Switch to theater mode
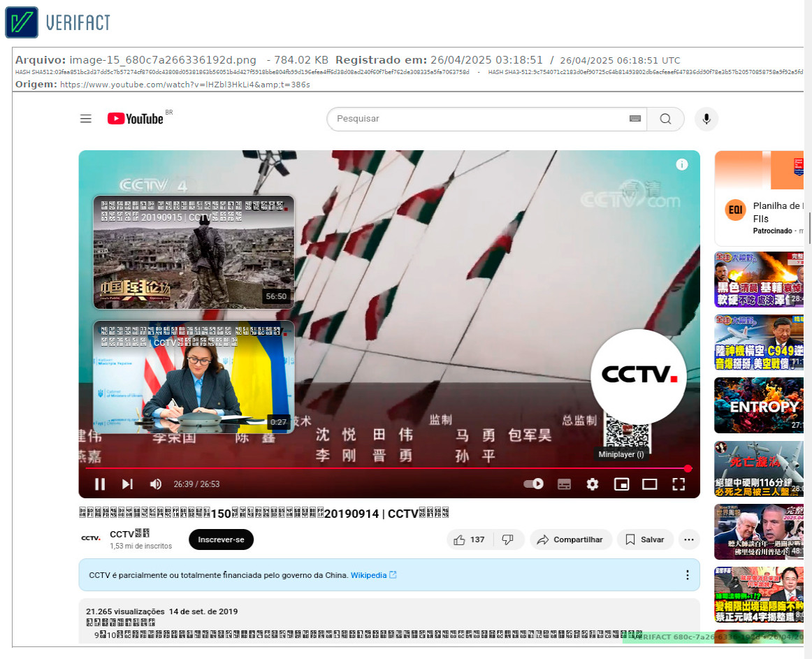 [x=650, y=484]
